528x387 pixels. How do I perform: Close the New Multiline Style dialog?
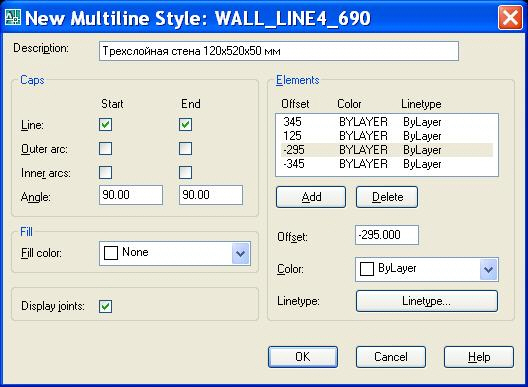[x=510, y=18]
